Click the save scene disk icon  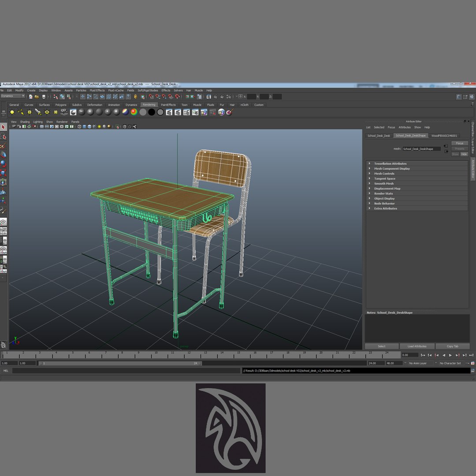point(44,97)
